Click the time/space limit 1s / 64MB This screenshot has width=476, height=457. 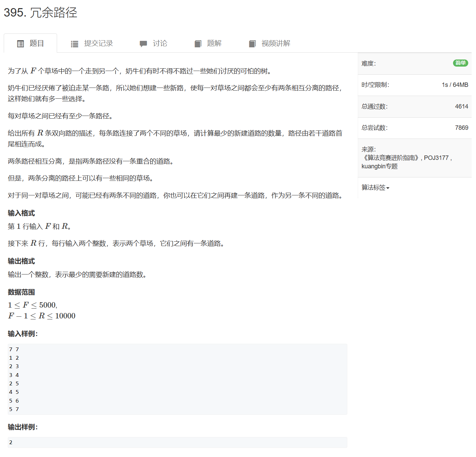(455, 85)
